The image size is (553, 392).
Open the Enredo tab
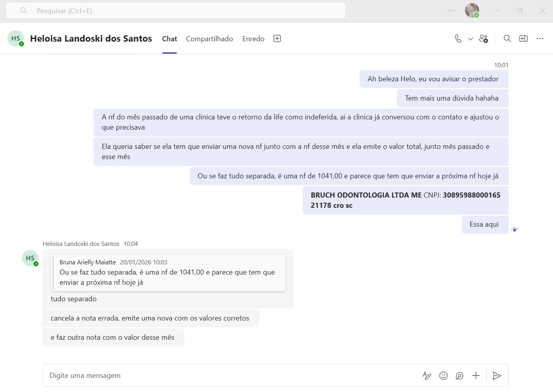click(253, 39)
